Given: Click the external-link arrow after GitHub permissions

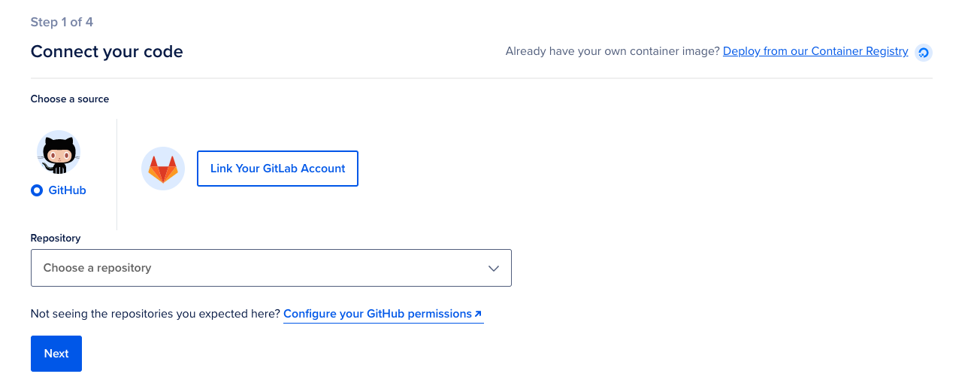Looking at the screenshot, I should pos(479,314).
